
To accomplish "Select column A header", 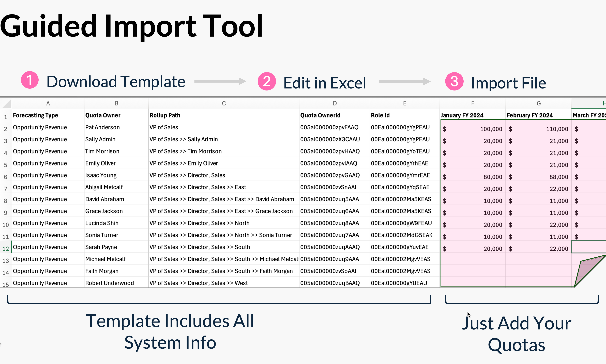I will tap(48, 103).
